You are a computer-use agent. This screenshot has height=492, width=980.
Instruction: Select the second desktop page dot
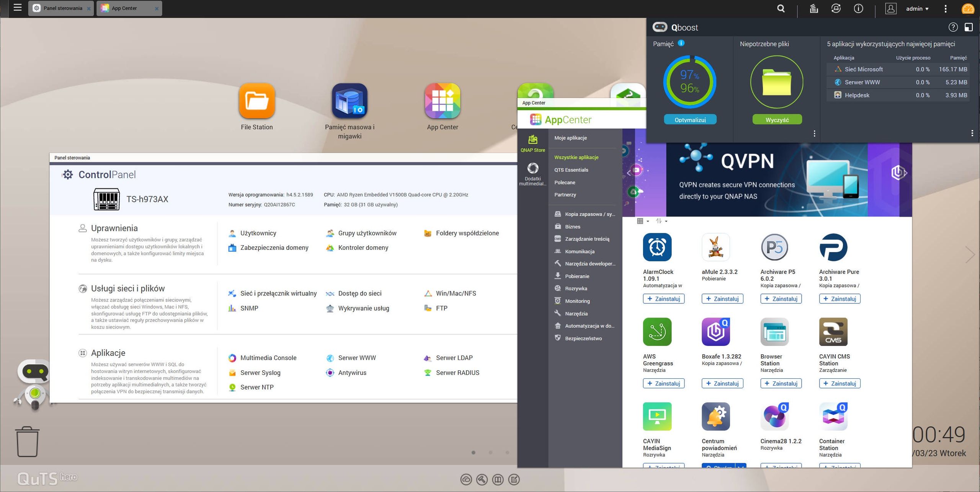(490, 453)
